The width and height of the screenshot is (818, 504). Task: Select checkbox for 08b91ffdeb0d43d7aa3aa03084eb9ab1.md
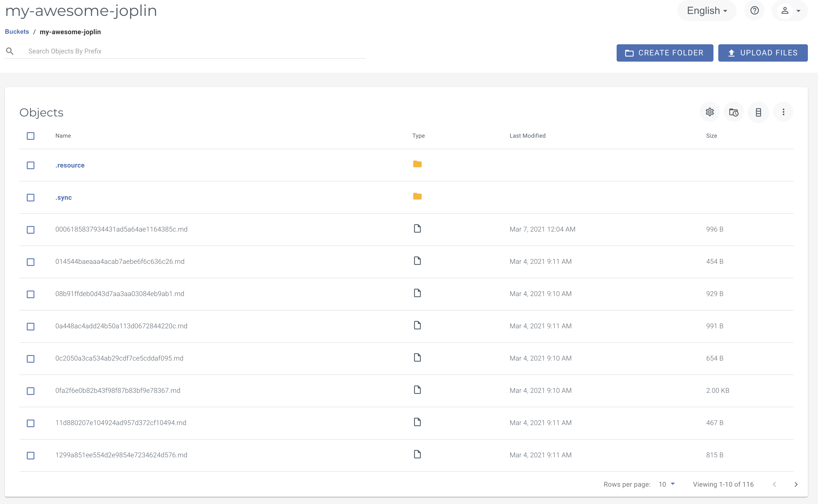[x=30, y=294]
